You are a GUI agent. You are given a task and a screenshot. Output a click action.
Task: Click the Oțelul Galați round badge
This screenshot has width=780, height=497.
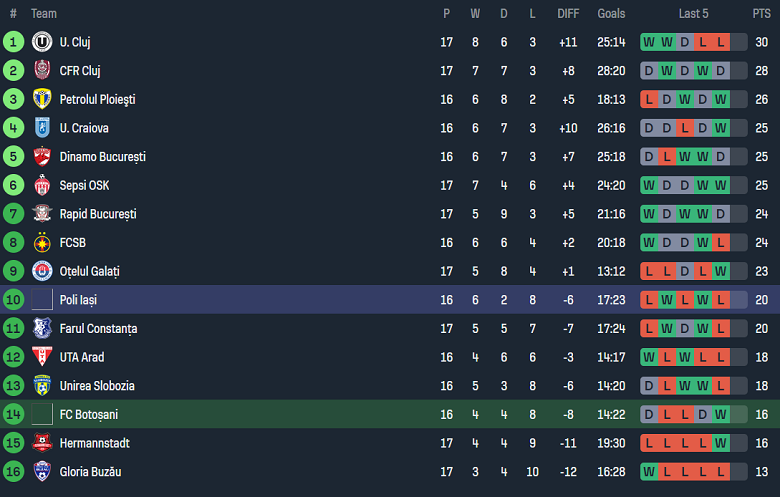[42, 271]
